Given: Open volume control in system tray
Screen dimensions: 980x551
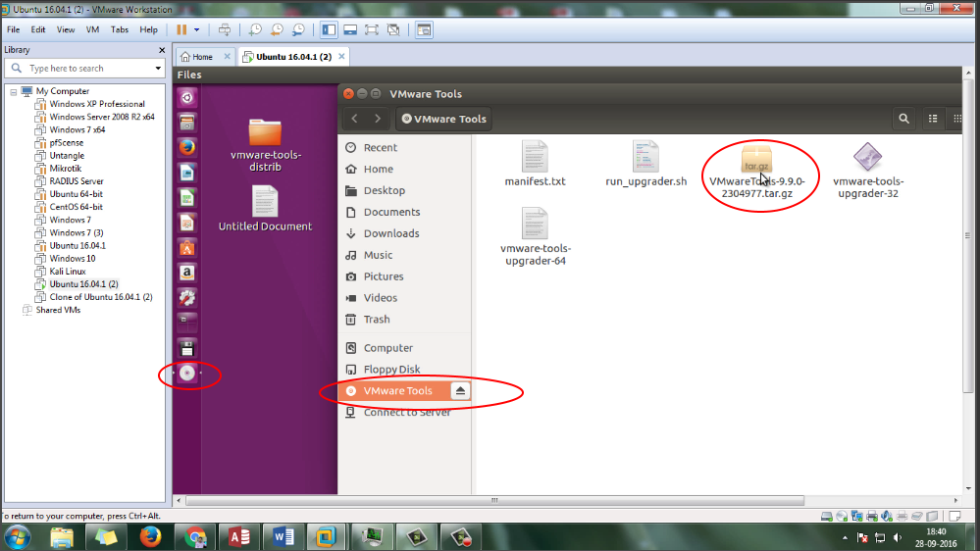Looking at the screenshot, I should click(898, 537).
